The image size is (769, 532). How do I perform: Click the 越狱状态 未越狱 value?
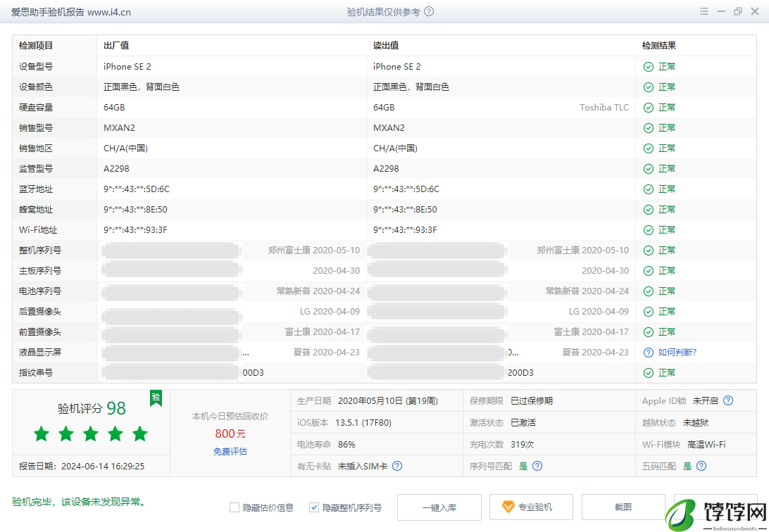point(696,422)
